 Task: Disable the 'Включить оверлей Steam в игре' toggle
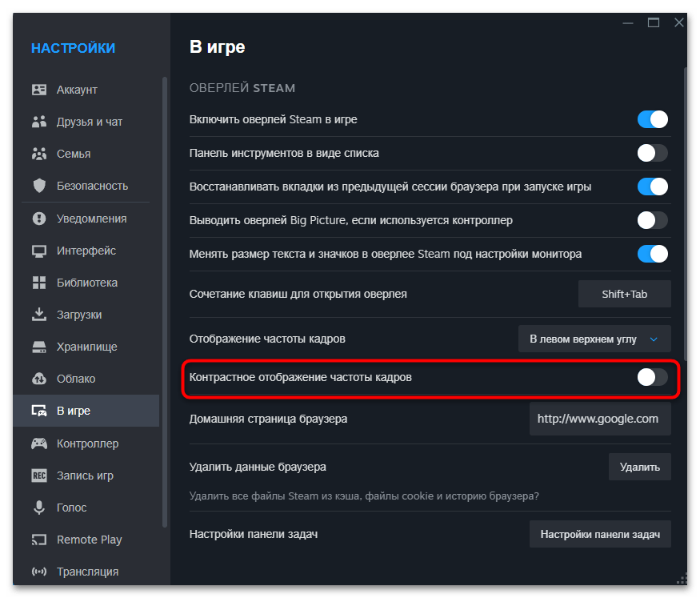click(652, 119)
